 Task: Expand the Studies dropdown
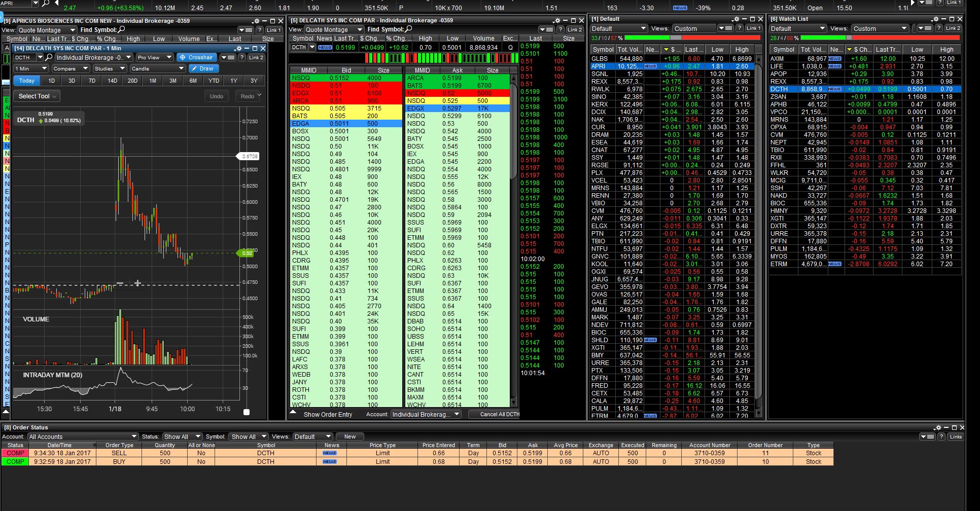(109, 69)
